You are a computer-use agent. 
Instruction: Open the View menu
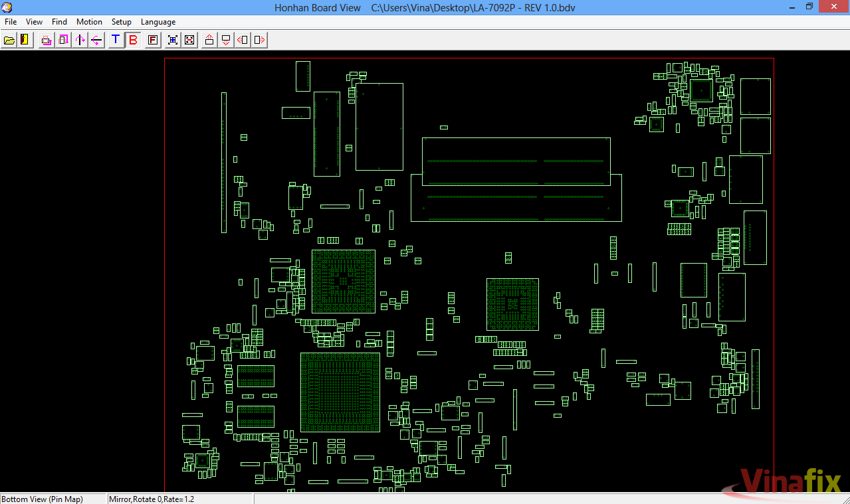35,22
